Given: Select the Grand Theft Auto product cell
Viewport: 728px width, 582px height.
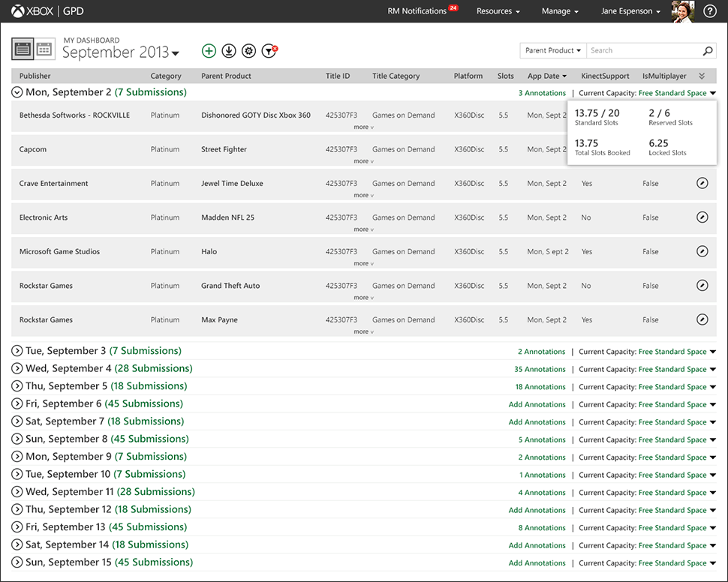Looking at the screenshot, I should (230, 286).
